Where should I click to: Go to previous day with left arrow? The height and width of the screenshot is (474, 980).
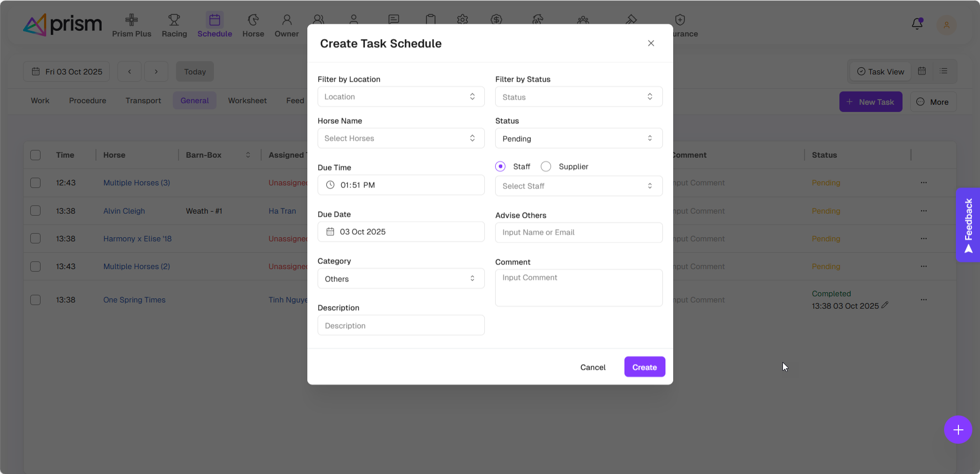(129, 72)
